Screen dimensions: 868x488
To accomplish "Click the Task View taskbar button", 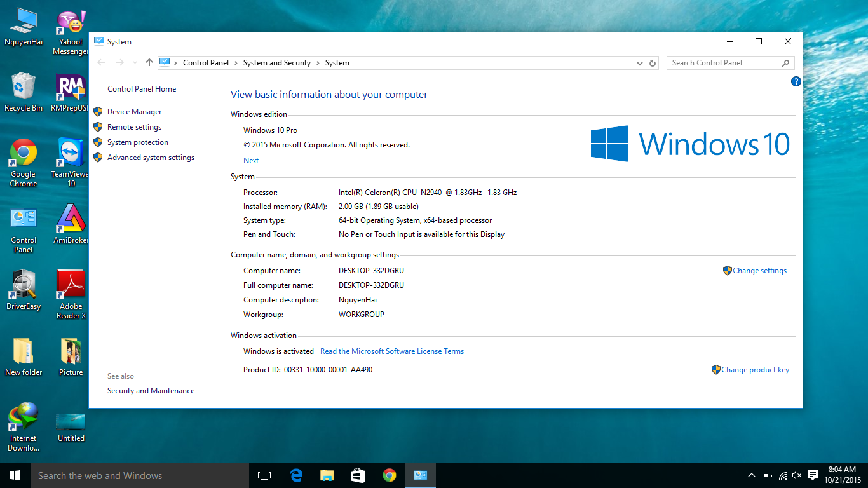I will (264, 475).
